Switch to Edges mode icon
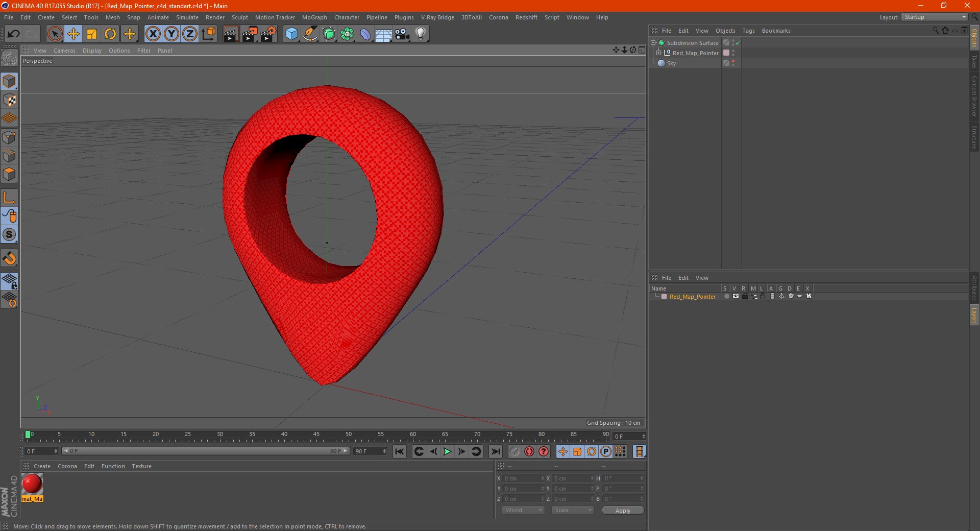Viewport: 980px width, 531px height. [x=9, y=155]
